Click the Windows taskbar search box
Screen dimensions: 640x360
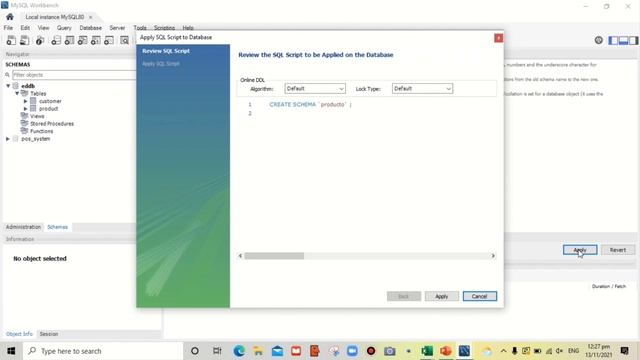[x=103, y=351]
